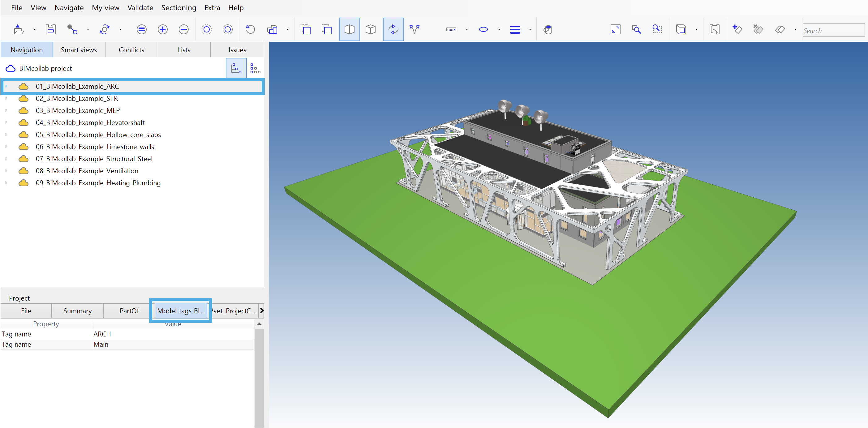Click right arrow to show more property tabs
Image resolution: width=868 pixels, height=428 pixels.
(x=261, y=310)
